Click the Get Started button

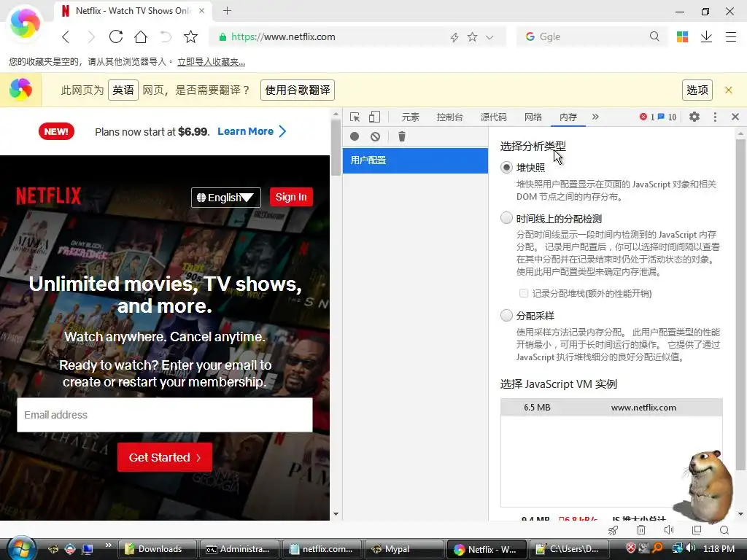(165, 457)
